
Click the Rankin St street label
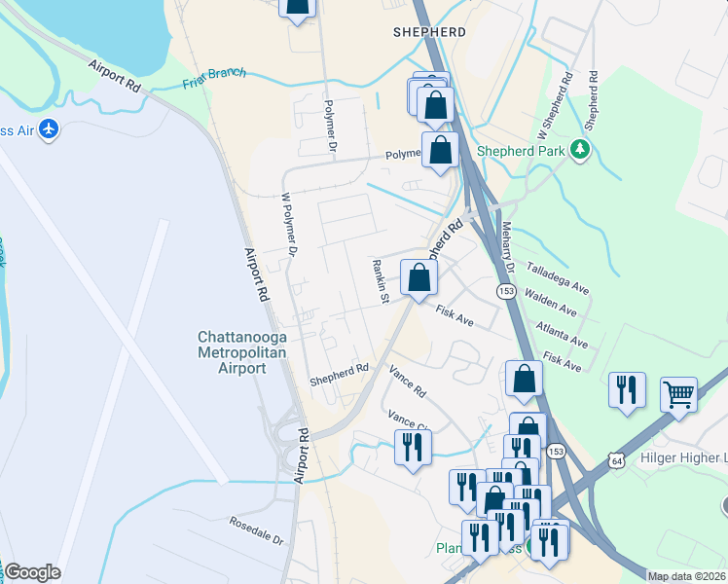click(381, 282)
